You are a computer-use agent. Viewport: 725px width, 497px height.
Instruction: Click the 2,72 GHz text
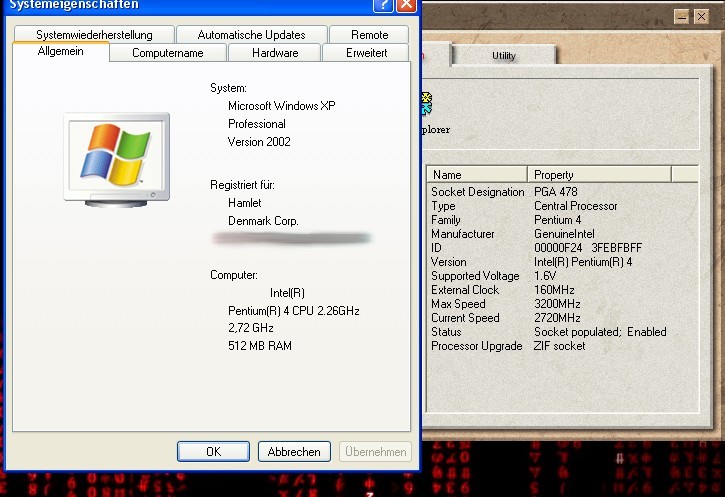coord(251,328)
